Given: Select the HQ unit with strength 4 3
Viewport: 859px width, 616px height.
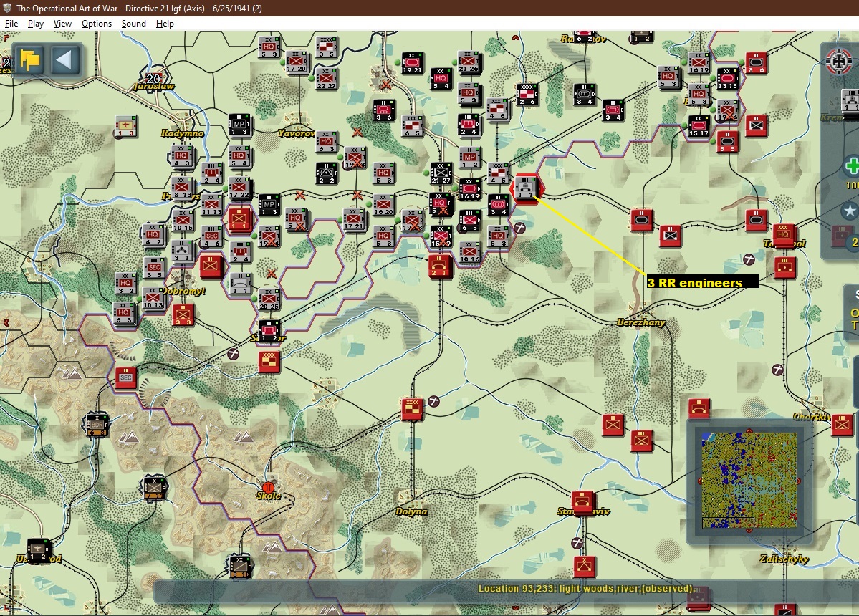Looking at the screenshot, I should coord(181,157).
